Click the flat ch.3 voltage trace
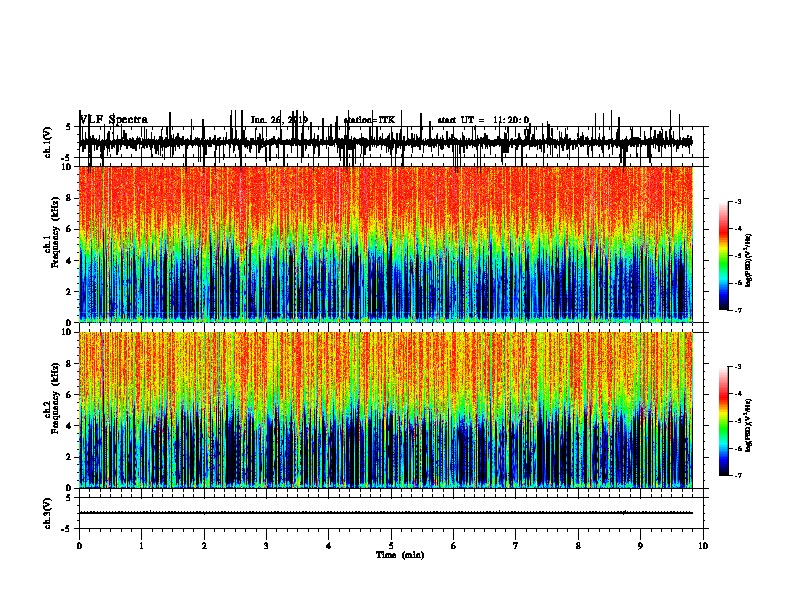792x612 pixels. tap(386, 513)
